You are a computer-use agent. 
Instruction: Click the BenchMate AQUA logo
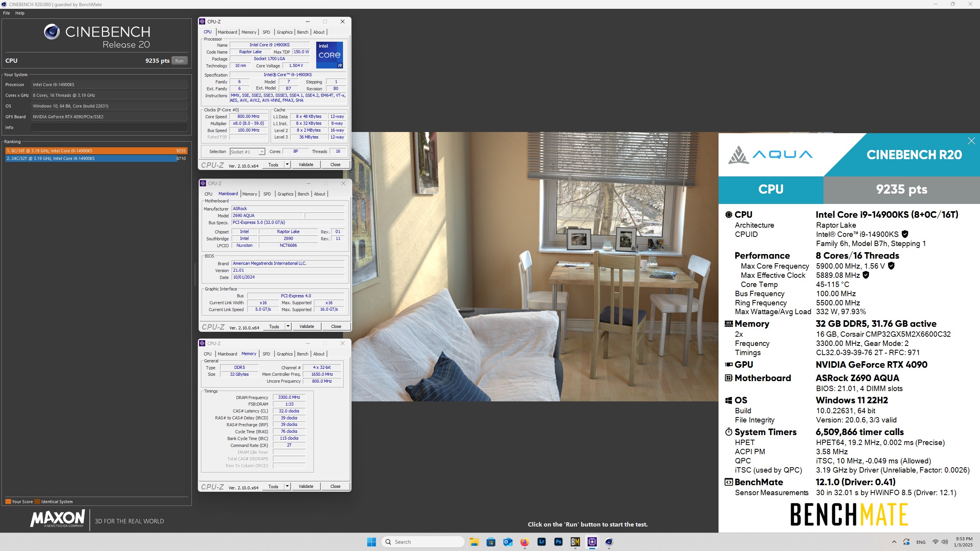pos(770,155)
